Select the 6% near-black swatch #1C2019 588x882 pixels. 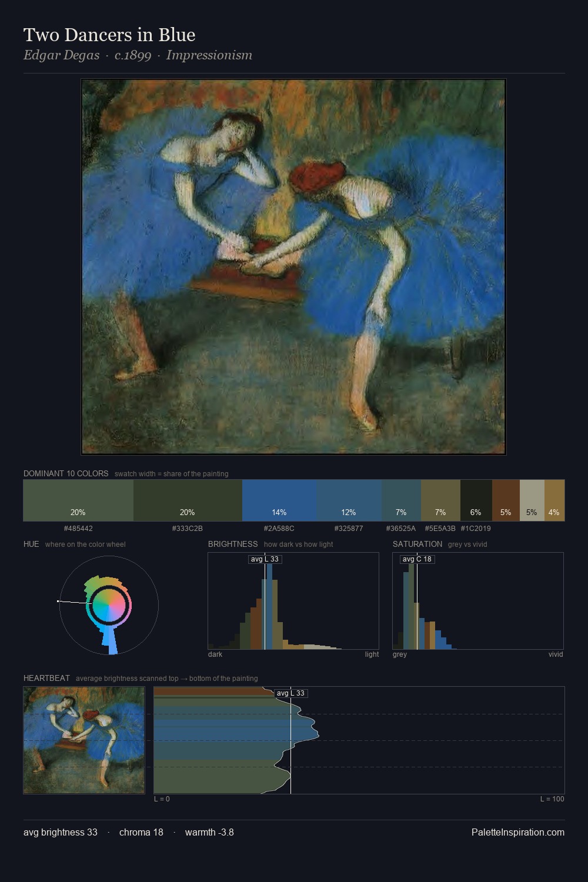[x=476, y=500]
